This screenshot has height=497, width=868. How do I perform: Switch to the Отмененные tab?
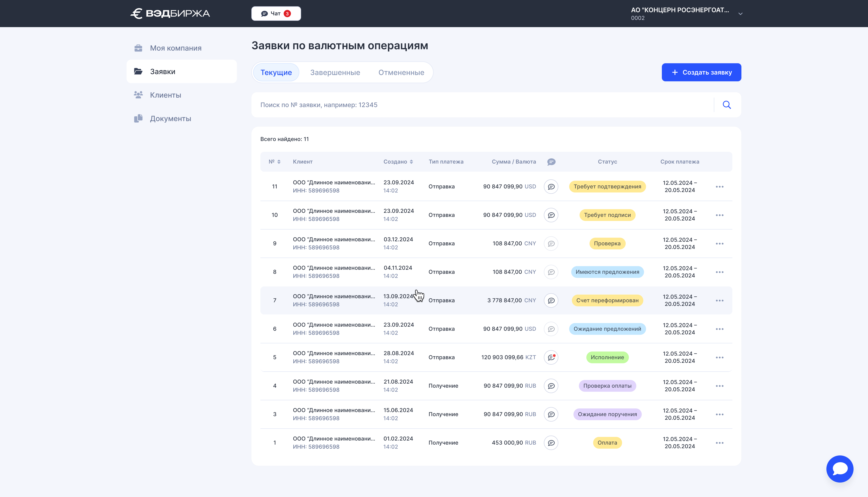click(401, 72)
